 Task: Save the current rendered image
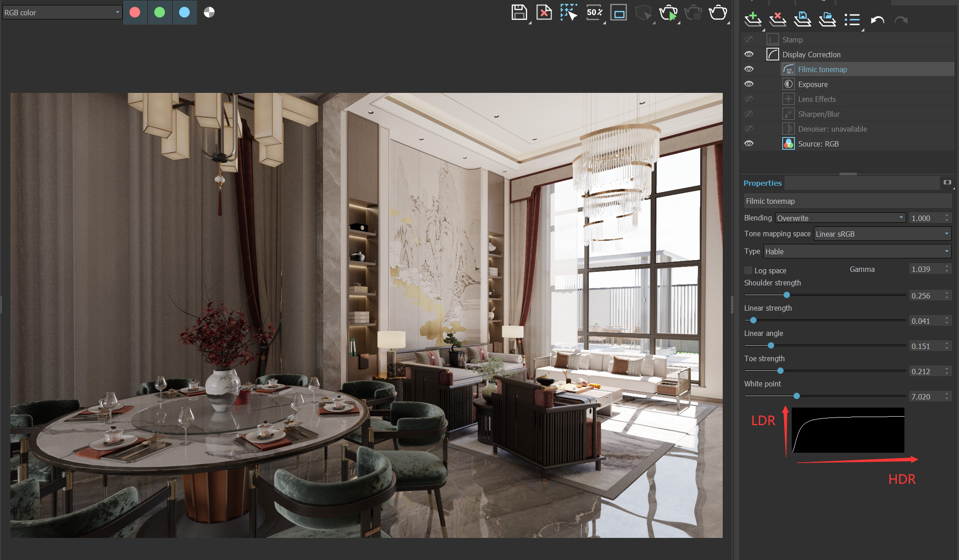click(519, 12)
